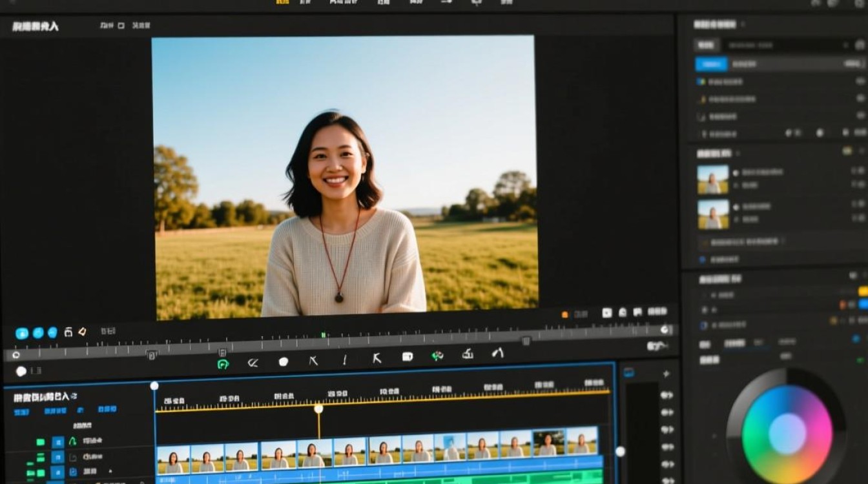Toggle the white round switch at the timeline's left
Viewport: 868px width, 484px height.
click(x=21, y=371)
